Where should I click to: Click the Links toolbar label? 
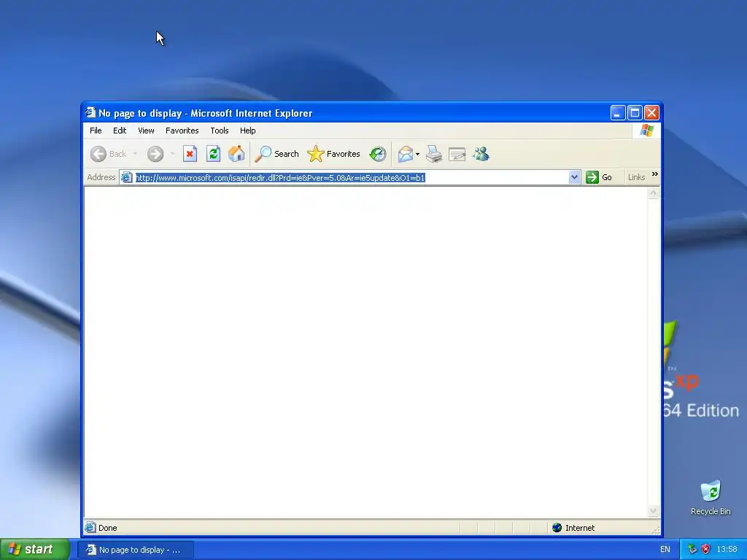tap(636, 177)
